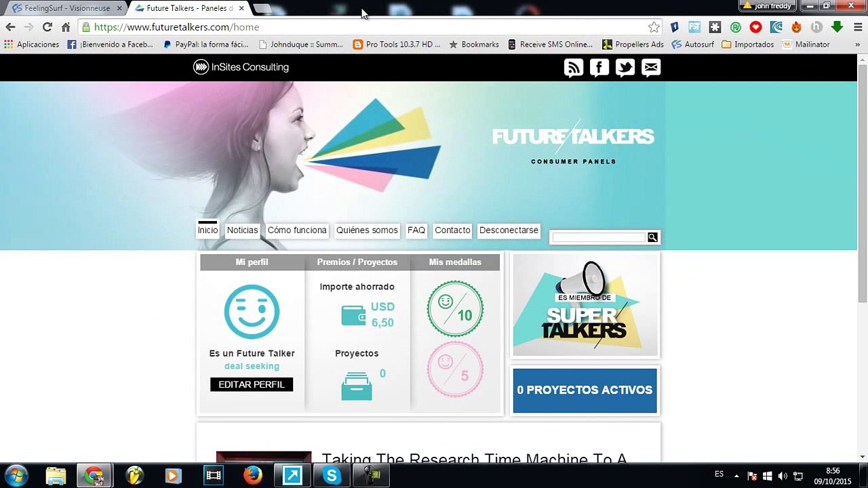Open FAQ in site navigation
This screenshot has height=488, width=868.
coord(416,230)
